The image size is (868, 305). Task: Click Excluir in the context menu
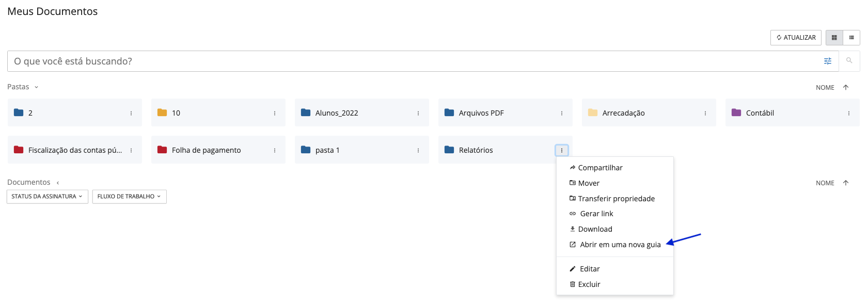pyautogui.click(x=589, y=284)
